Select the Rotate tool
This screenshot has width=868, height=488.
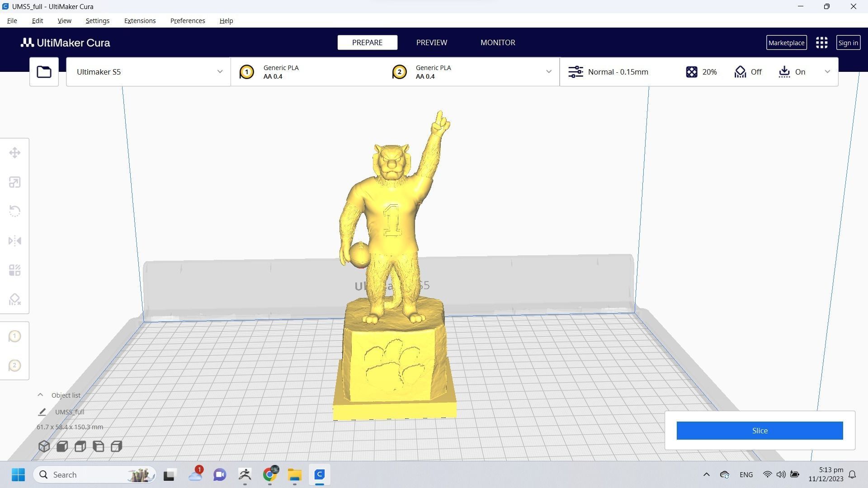coord(14,211)
